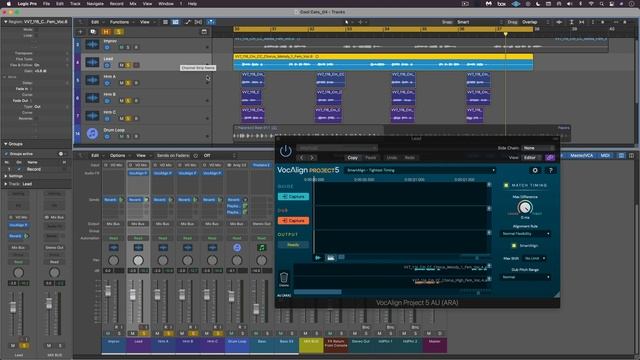Open Max Shift dropdown
This screenshot has height=360, width=640.
(534, 258)
